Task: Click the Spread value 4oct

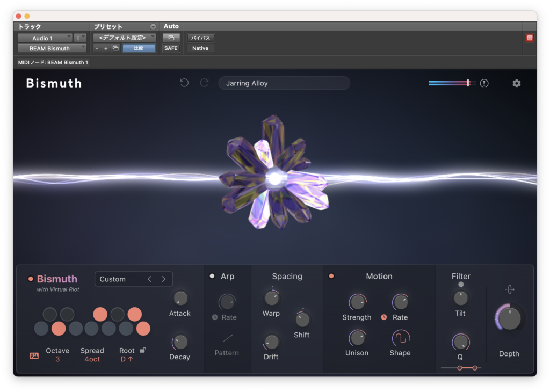Action: coord(92,359)
